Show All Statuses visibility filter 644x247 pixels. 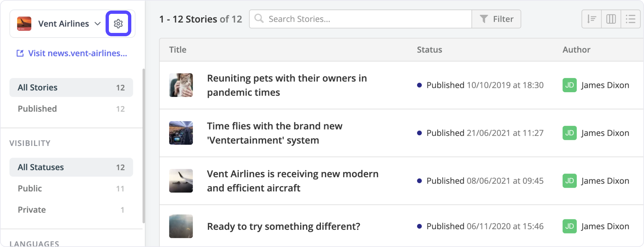pyautogui.click(x=71, y=167)
